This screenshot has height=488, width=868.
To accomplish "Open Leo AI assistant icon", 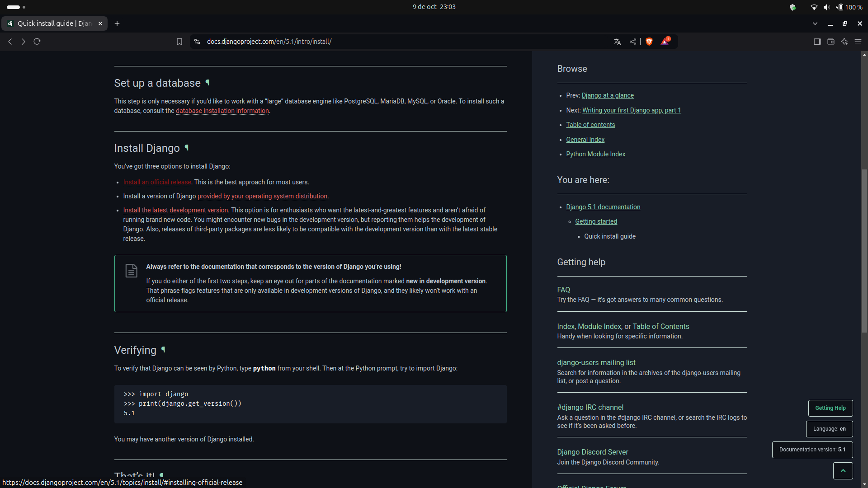I will tap(844, 42).
